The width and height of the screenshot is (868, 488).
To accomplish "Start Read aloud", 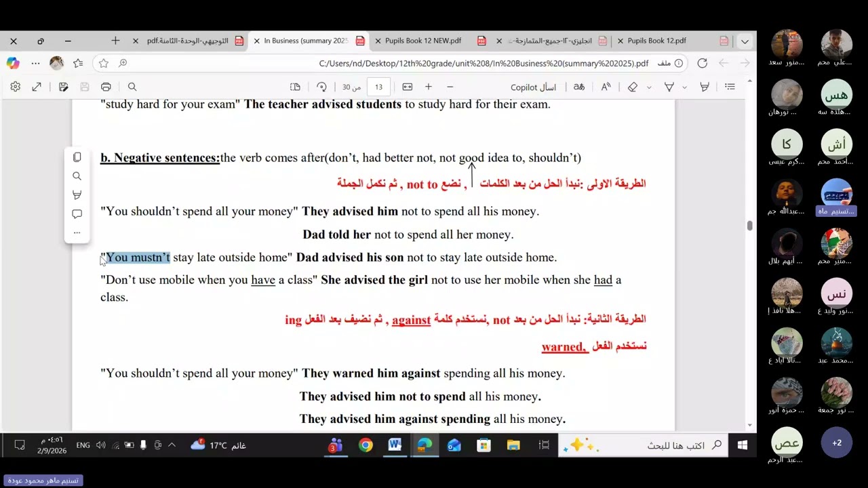I will 606,87.
